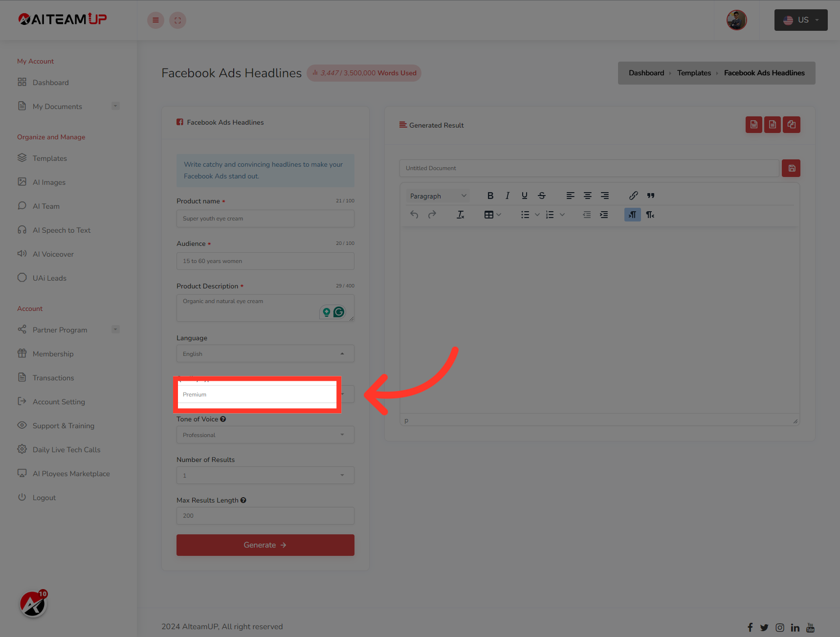Open the Language dropdown showing English
Screen dimensions: 840x637
coord(265,353)
